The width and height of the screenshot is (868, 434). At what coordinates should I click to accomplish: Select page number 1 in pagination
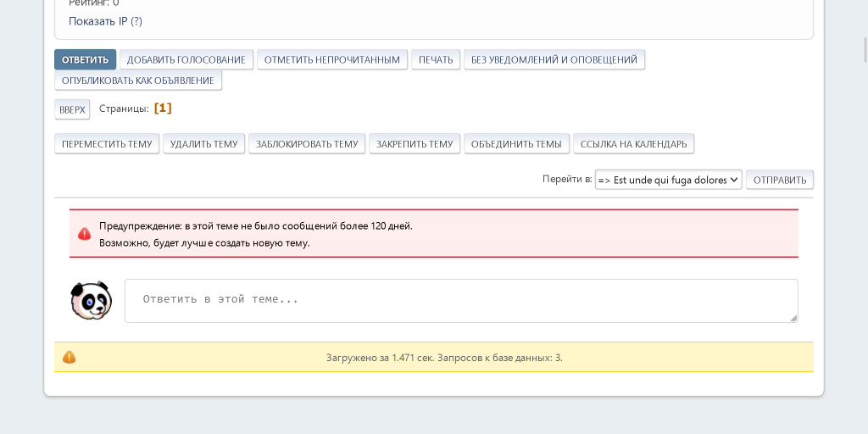coord(163,108)
